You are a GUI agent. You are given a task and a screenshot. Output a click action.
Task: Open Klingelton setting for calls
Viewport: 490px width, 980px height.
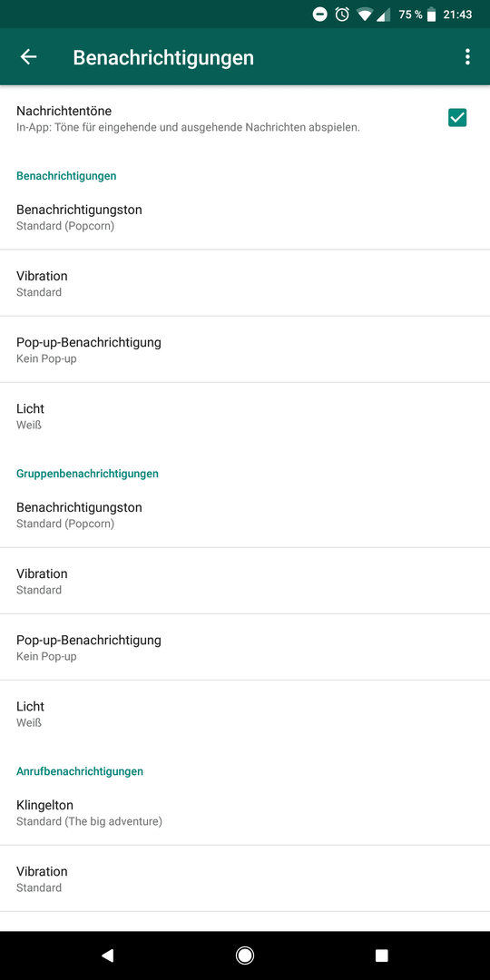tap(245, 812)
